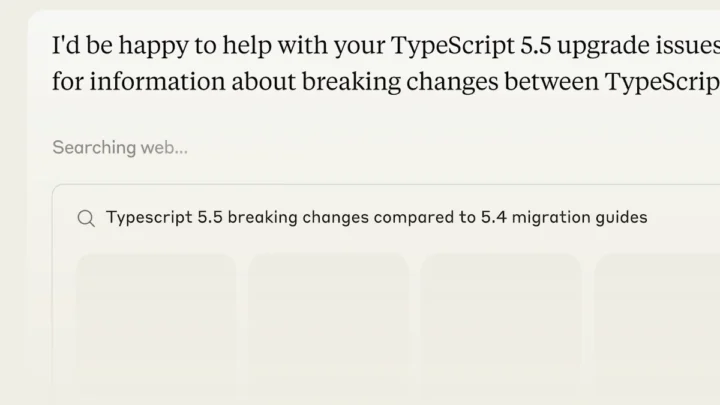
Task: Click the word 'issues' in the first line
Action: pyautogui.click(x=688, y=45)
